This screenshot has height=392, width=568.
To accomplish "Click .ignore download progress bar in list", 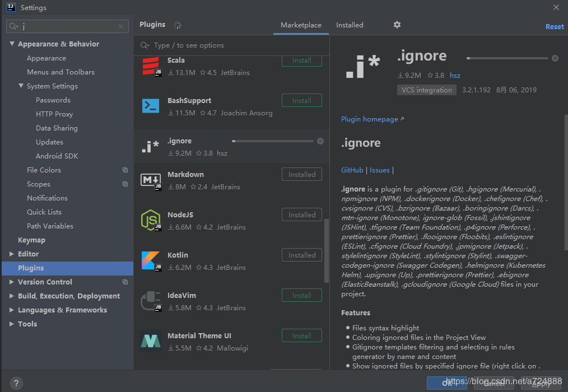I will pos(273,141).
